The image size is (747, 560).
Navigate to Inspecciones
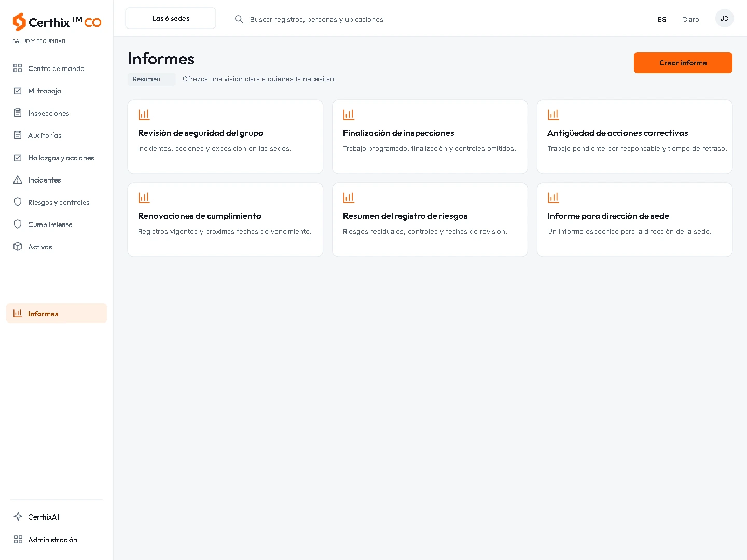click(x=57, y=113)
